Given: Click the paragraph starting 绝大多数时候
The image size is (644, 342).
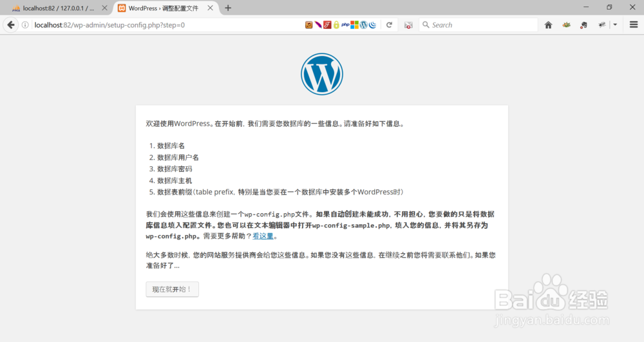Looking at the screenshot, I should tap(321, 260).
